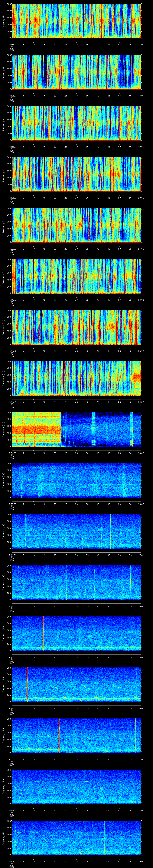View the spectrogram panel starting at 17:27:00
Viewport: 153px width, 868px height.
(x=77, y=582)
